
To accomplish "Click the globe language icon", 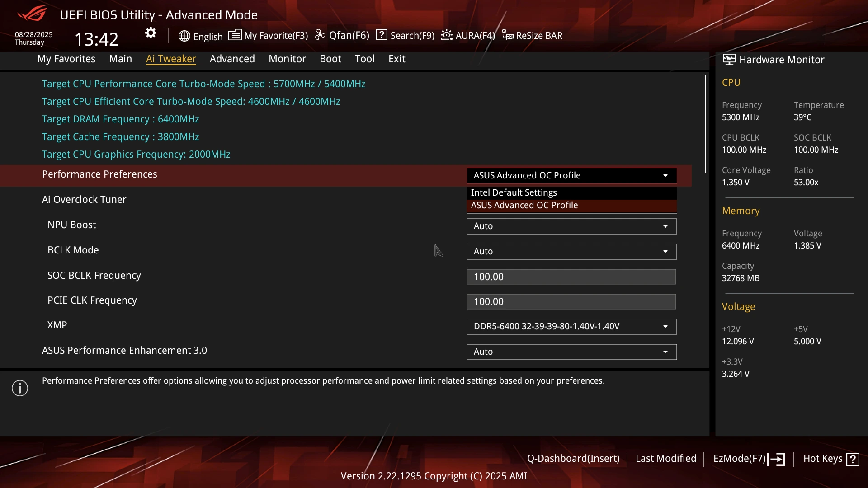I will (x=184, y=36).
